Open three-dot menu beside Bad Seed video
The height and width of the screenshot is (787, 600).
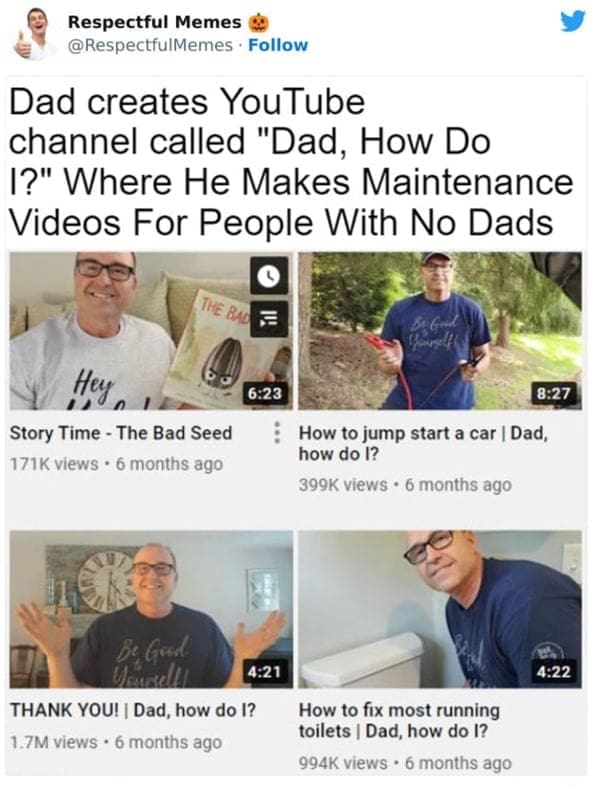pos(276,433)
